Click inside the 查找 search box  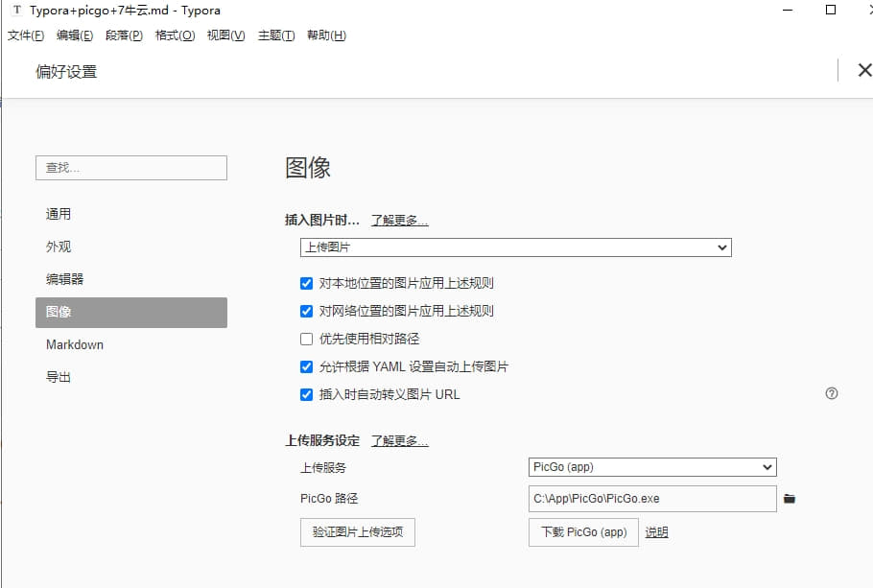[130, 167]
